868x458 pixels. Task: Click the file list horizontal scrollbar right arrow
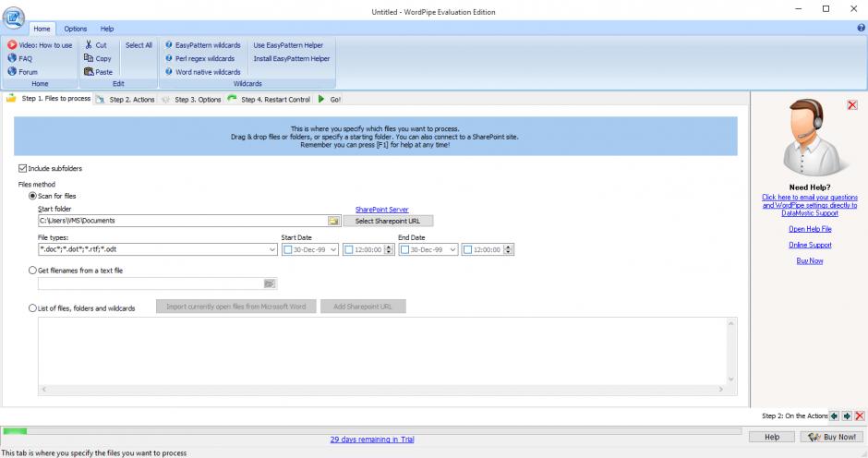[x=721, y=390]
